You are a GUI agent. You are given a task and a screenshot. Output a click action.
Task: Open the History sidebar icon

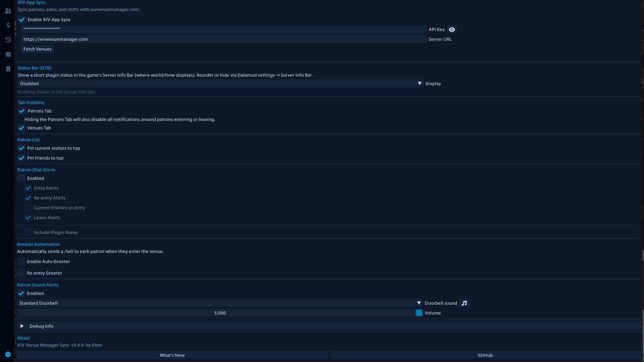(x=8, y=40)
